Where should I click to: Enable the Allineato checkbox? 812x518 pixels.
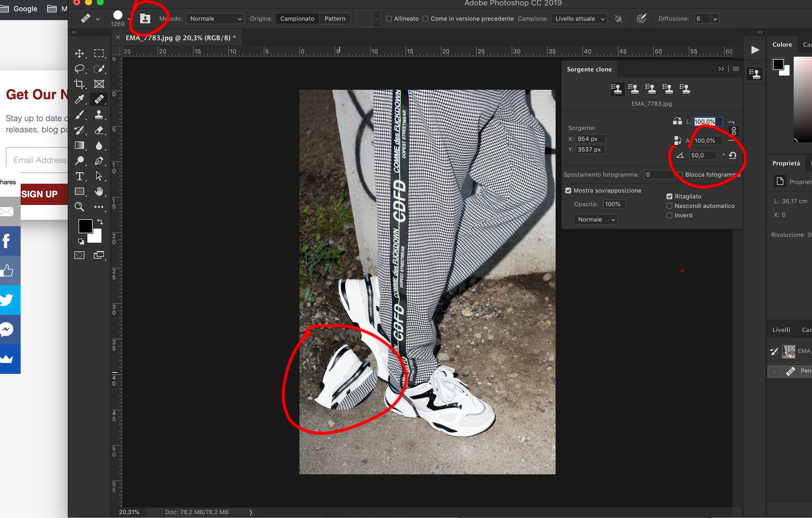[389, 19]
